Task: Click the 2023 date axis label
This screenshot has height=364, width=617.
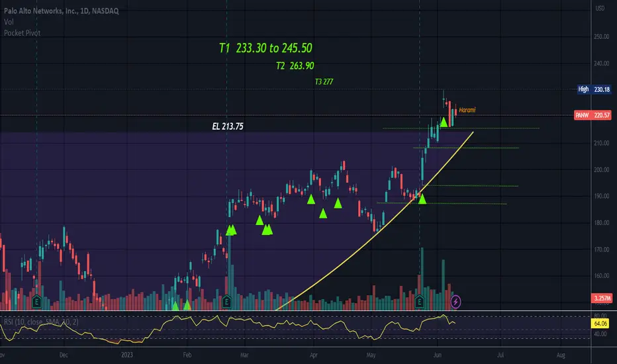Action: 126,355
